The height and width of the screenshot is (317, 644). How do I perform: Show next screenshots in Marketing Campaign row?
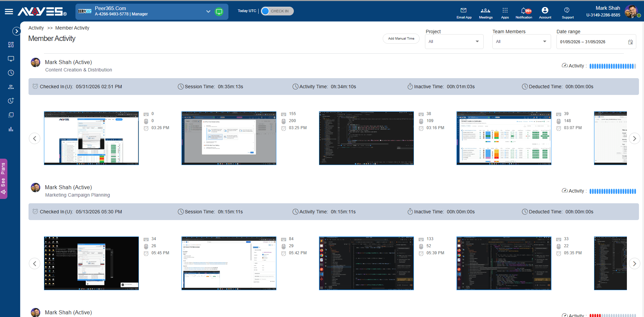[634, 264]
